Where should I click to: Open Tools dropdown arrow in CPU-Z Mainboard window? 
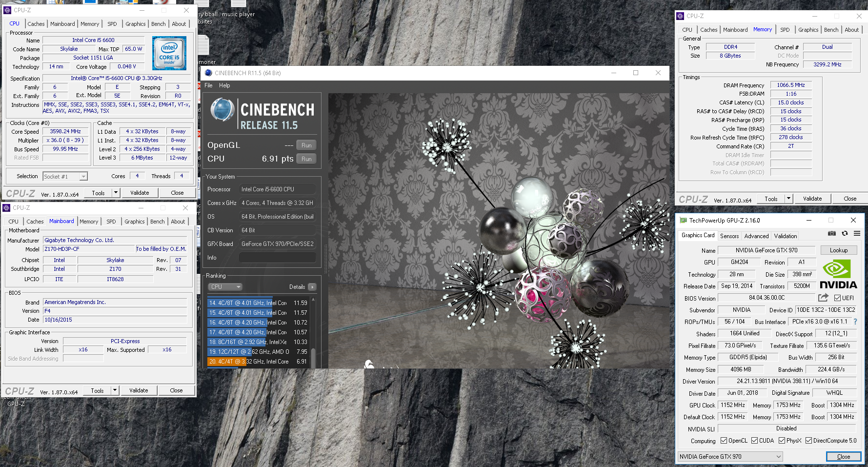tap(115, 390)
